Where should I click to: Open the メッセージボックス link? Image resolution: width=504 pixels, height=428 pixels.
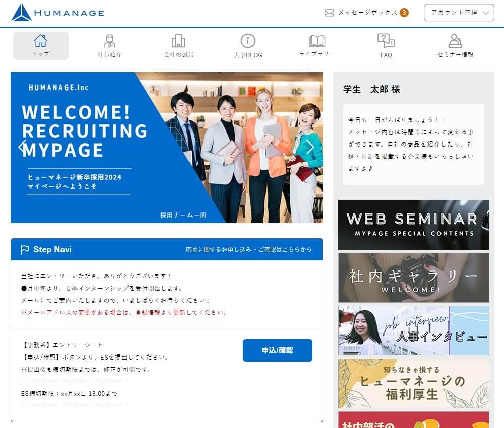[x=367, y=13]
